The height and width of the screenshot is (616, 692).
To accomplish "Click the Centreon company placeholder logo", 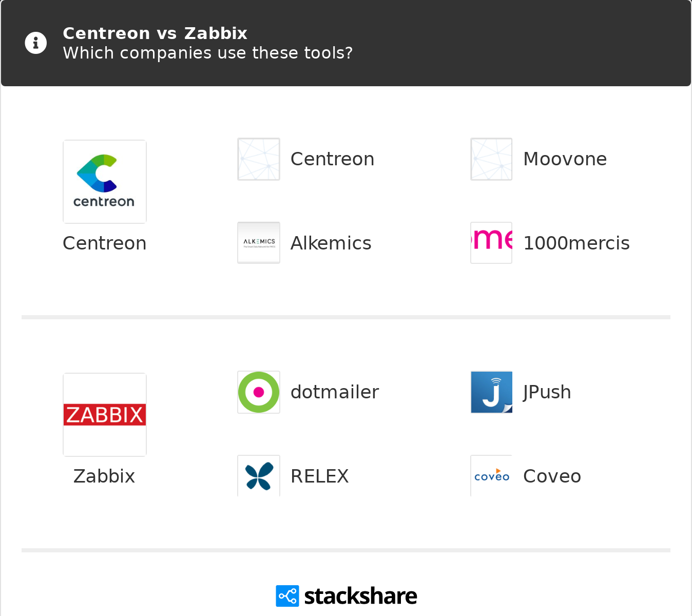I will pyautogui.click(x=259, y=159).
